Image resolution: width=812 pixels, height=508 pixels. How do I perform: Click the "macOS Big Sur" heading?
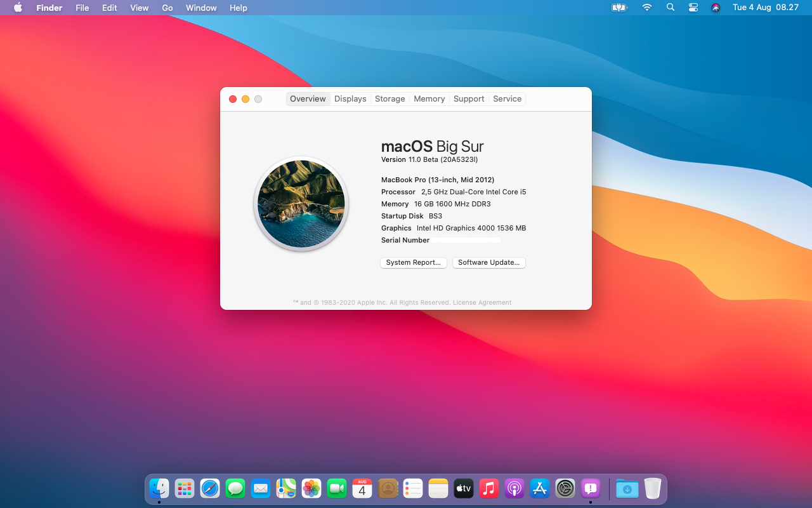[x=433, y=146]
